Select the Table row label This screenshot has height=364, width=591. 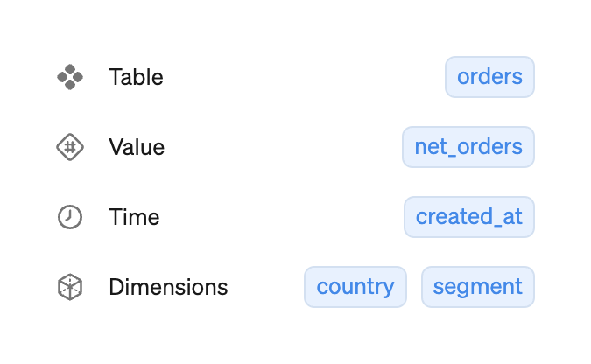pyautogui.click(x=136, y=77)
